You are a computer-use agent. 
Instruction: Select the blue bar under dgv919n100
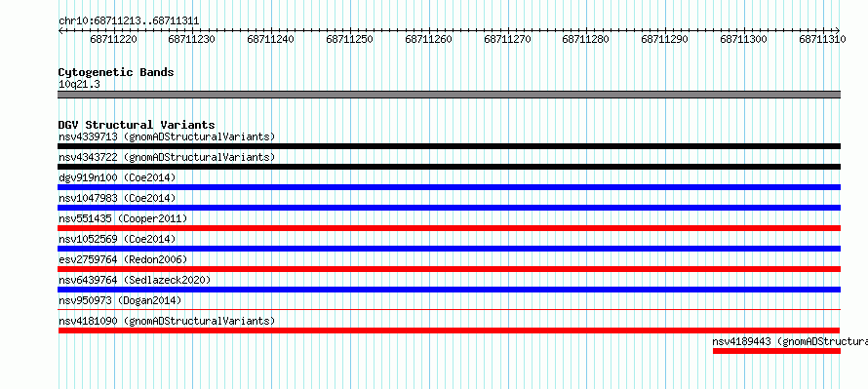coord(450,187)
